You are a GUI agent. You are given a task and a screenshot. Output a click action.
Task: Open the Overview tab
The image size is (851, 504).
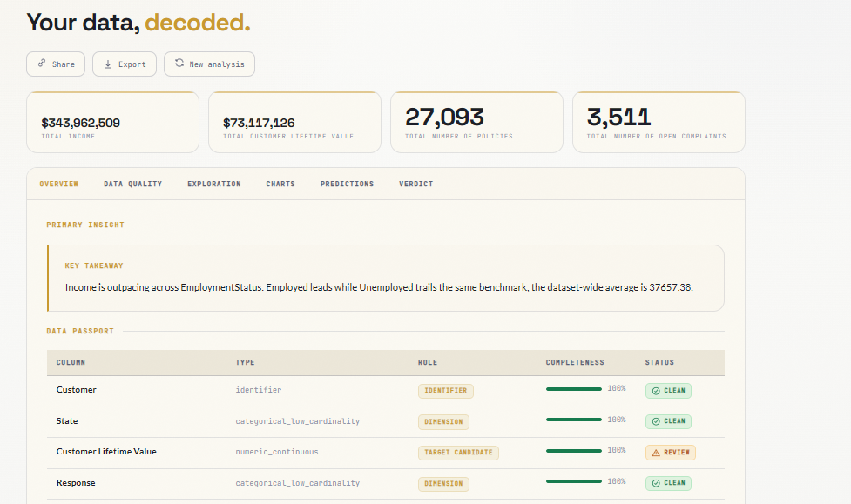tap(58, 184)
